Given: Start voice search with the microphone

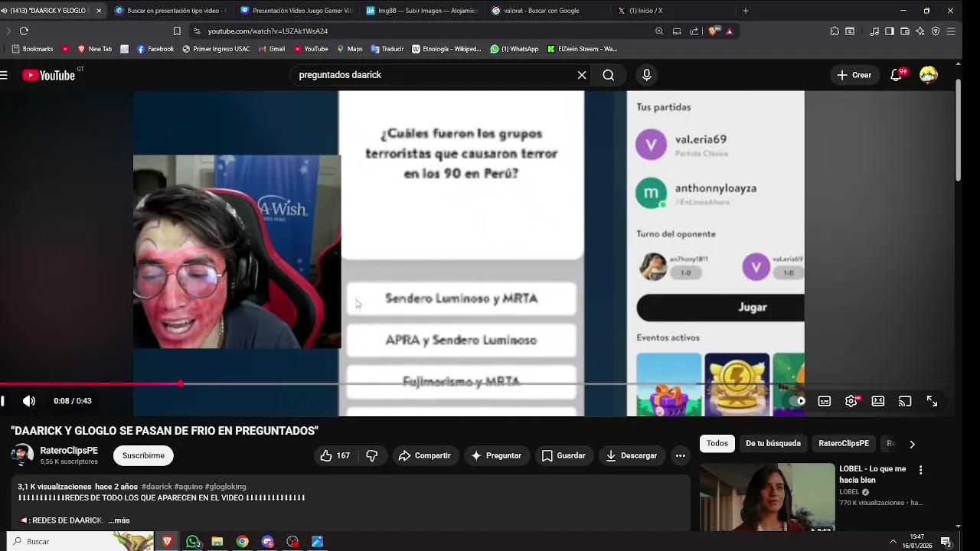Looking at the screenshot, I should pyautogui.click(x=647, y=75).
